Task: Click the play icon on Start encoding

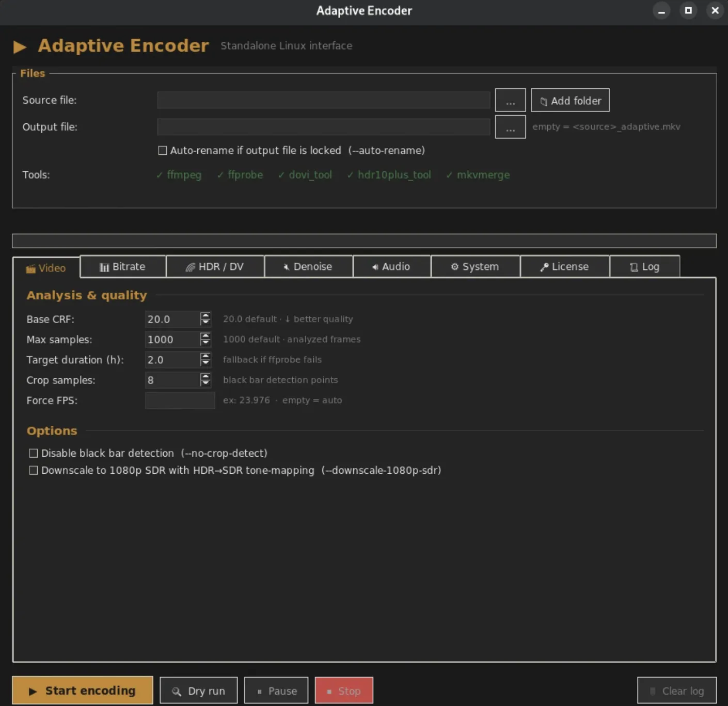Action: click(x=33, y=692)
